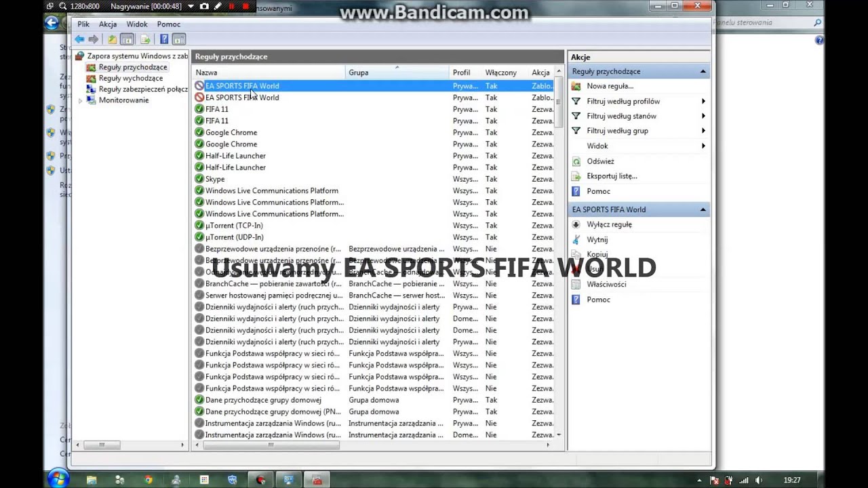The width and height of the screenshot is (868, 488).
Task: Open the Filtruj według profilów submenu arrow
Action: click(x=703, y=102)
